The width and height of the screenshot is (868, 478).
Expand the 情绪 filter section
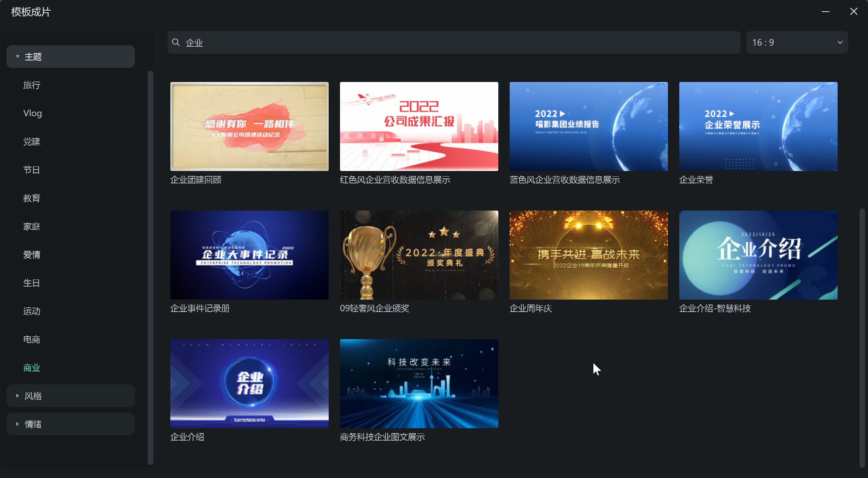(x=70, y=424)
